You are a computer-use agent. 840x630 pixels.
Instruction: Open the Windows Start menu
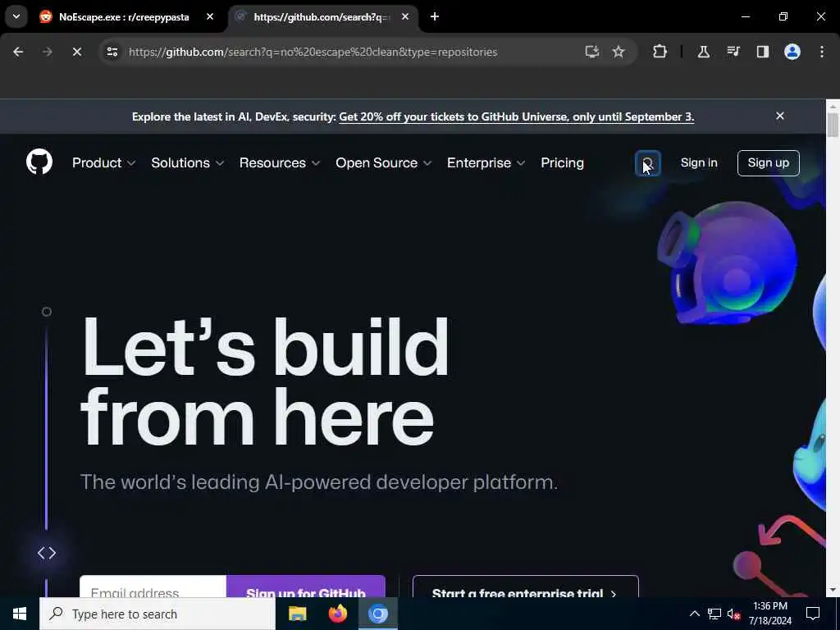coord(20,614)
